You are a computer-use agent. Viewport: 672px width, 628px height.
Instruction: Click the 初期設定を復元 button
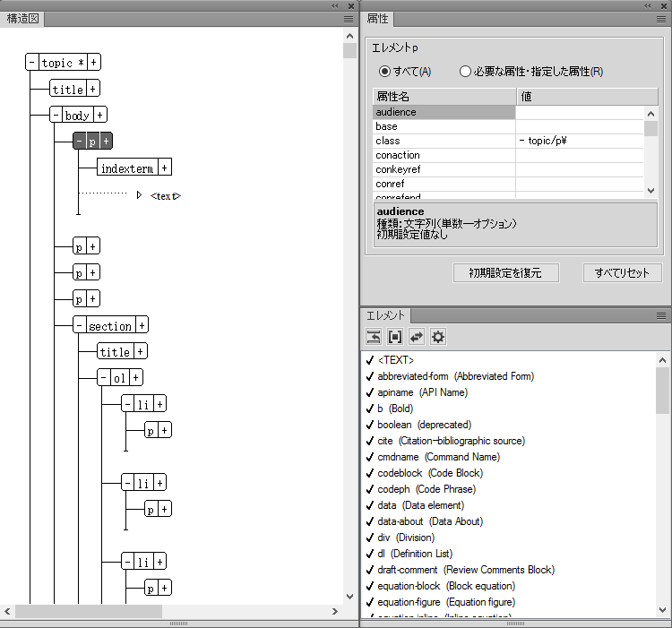506,272
